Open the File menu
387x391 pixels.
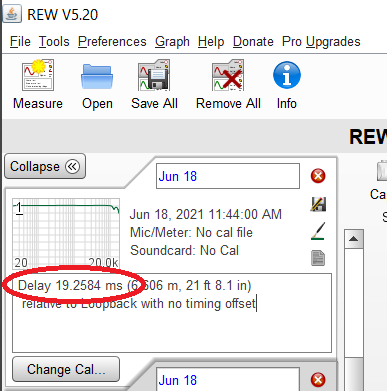(20, 42)
